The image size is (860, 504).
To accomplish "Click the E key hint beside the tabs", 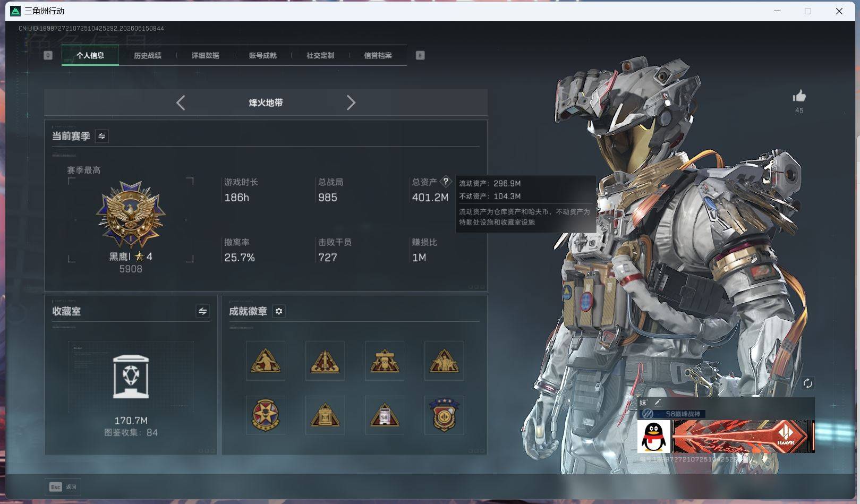I will point(420,55).
